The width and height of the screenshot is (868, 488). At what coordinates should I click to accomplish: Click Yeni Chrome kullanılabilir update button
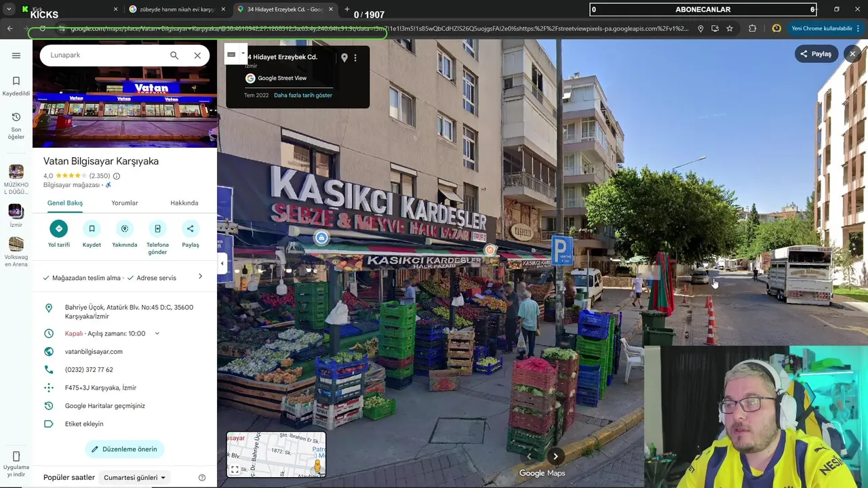821,28
